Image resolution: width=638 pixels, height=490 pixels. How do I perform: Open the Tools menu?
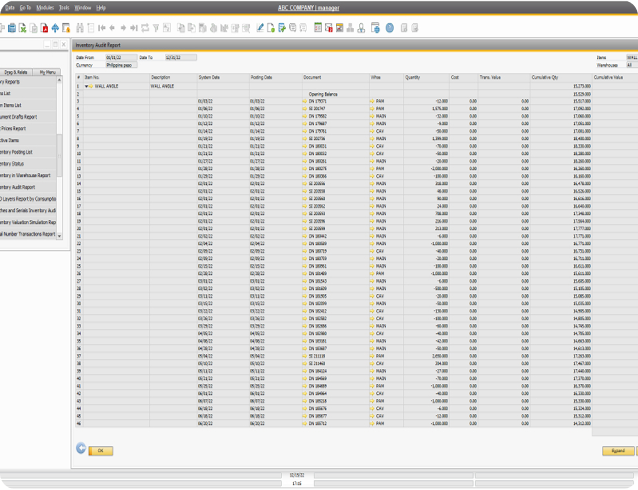(x=63, y=7)
